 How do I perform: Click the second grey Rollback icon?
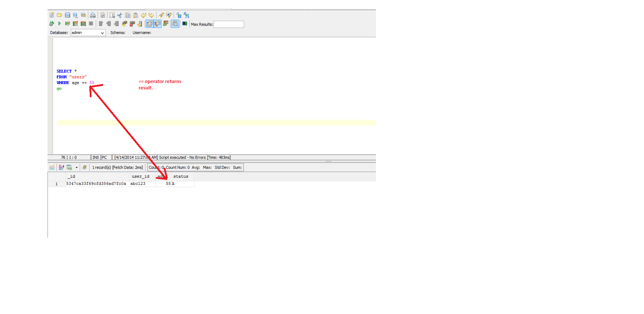(x=117, y=24)
